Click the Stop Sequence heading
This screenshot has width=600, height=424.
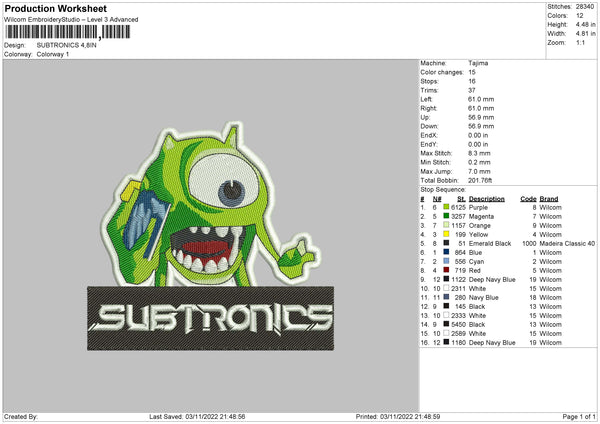443,190
